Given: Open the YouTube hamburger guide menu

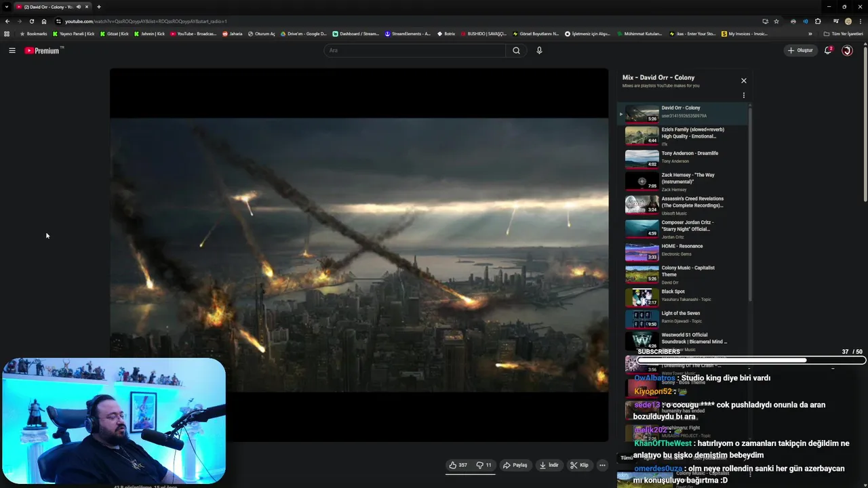Looking at the screenshot, I should point(12,50).
